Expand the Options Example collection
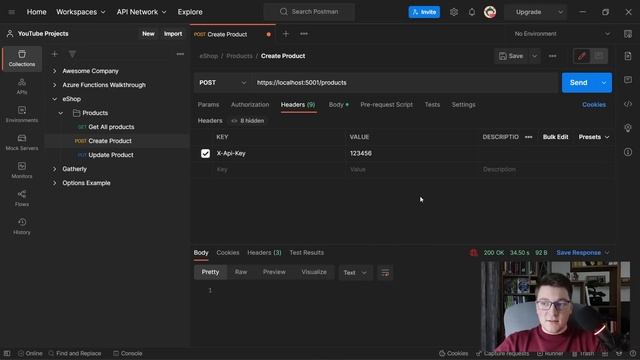 point(55,183)
